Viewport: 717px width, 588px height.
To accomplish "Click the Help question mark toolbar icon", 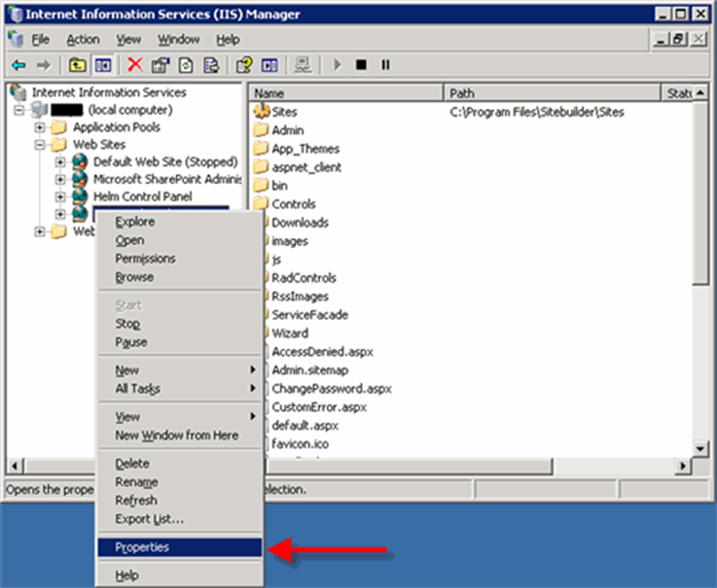I will [244, 64].
